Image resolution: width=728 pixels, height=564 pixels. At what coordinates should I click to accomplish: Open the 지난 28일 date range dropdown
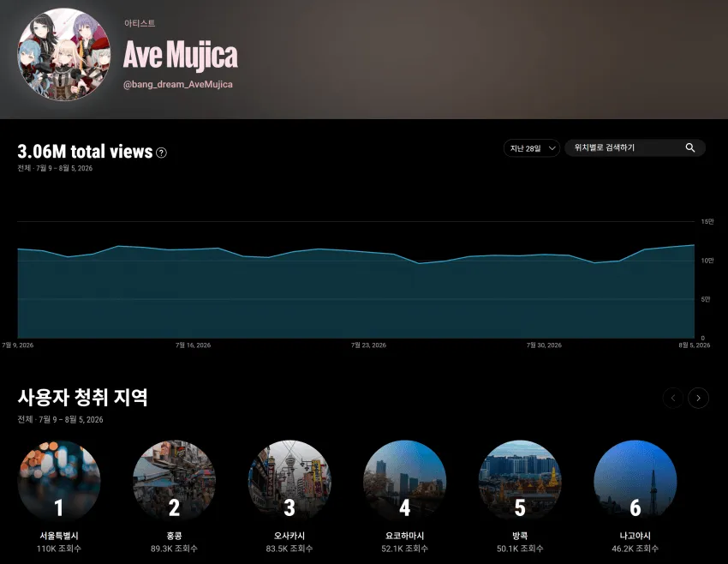532,148
